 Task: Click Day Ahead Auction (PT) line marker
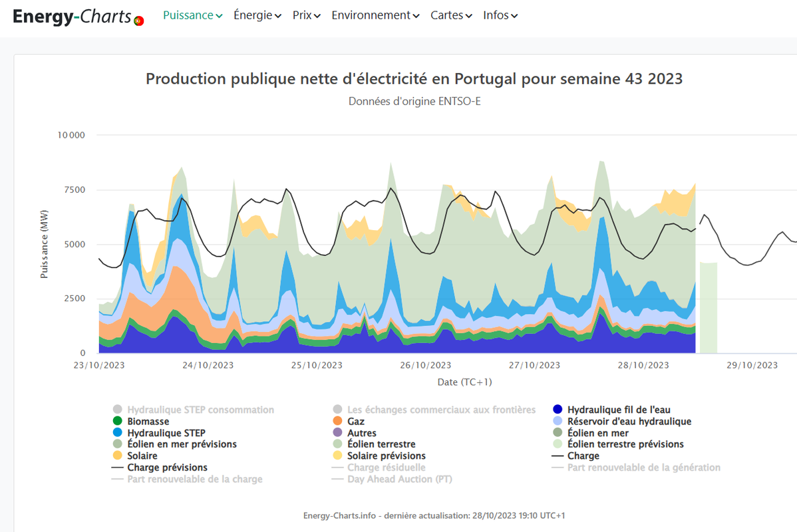[337, 479]
